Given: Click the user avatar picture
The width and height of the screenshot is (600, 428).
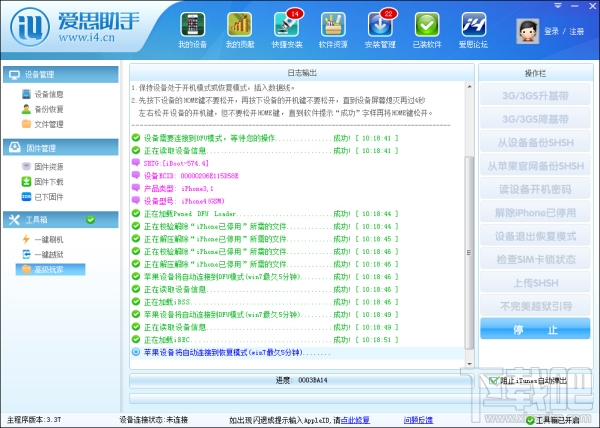Looking at the screenshot, I should [528, 31].
